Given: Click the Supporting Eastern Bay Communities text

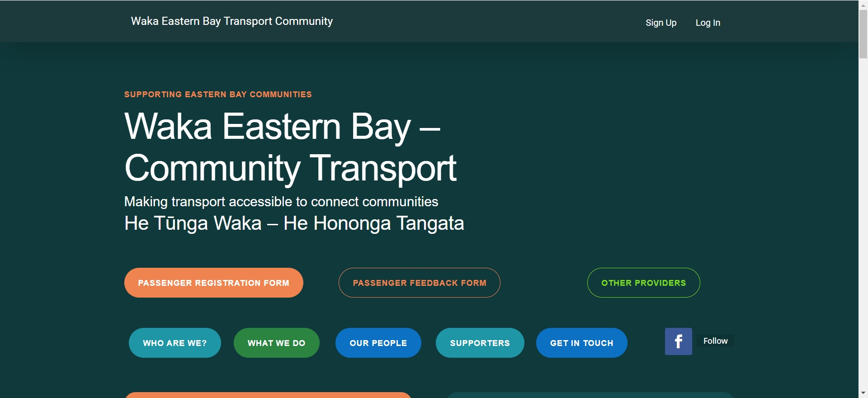Looking at the screenshot, I should 218,94.
